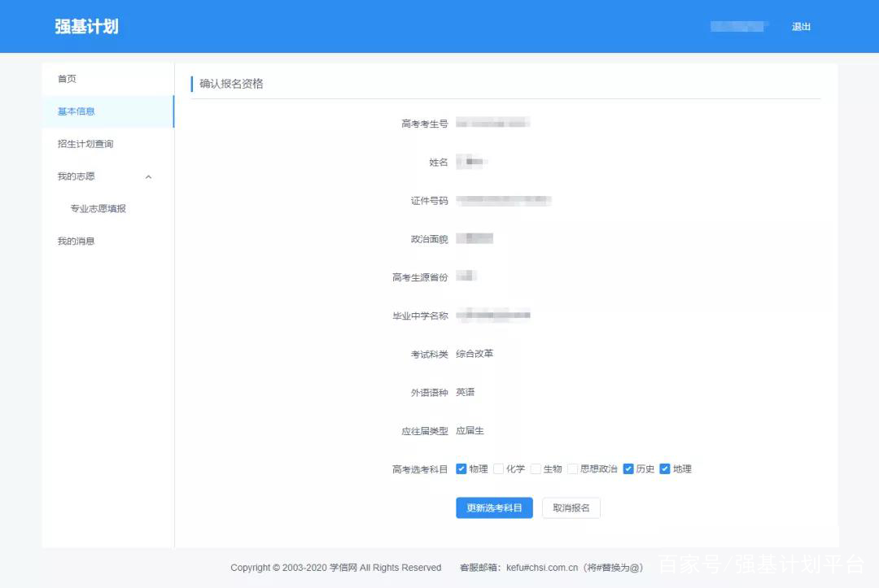This screenshot has height=588, width=879.
Task: Uncheck the 历史 subject checkbox
Action: point(628,468)
